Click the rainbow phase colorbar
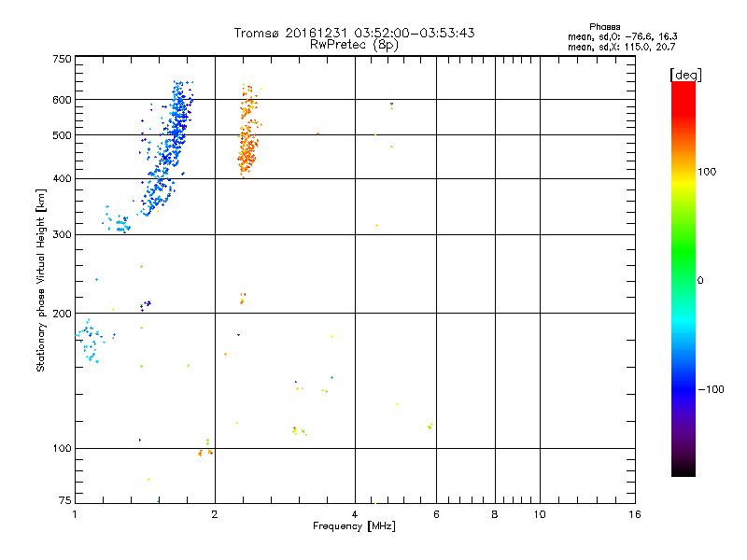Viewport: 747px width, 560px height. [684, 278]
